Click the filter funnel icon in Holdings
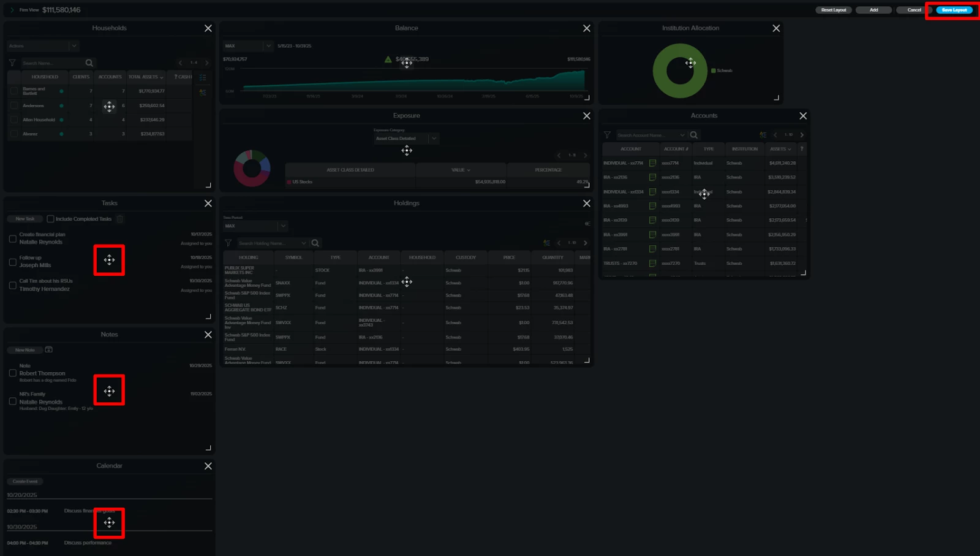This screenshot has height=556, width=980. 228,243
